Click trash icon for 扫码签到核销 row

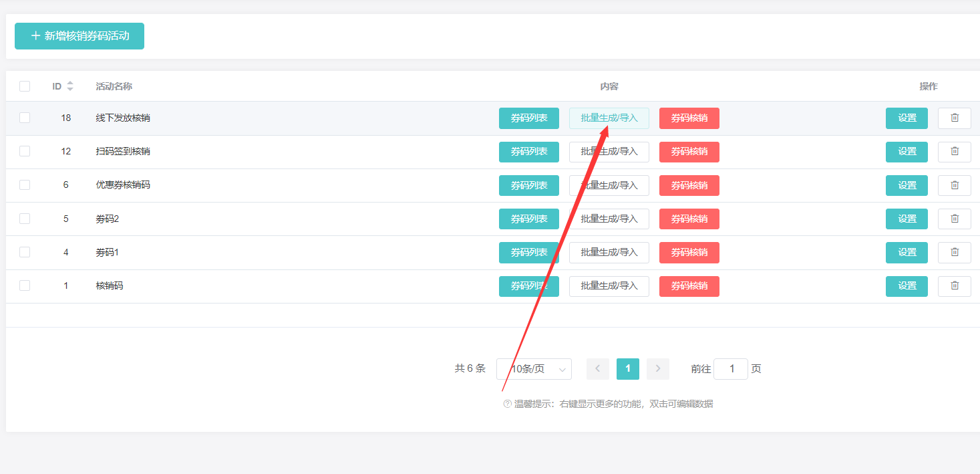click(x=954, y=152)
